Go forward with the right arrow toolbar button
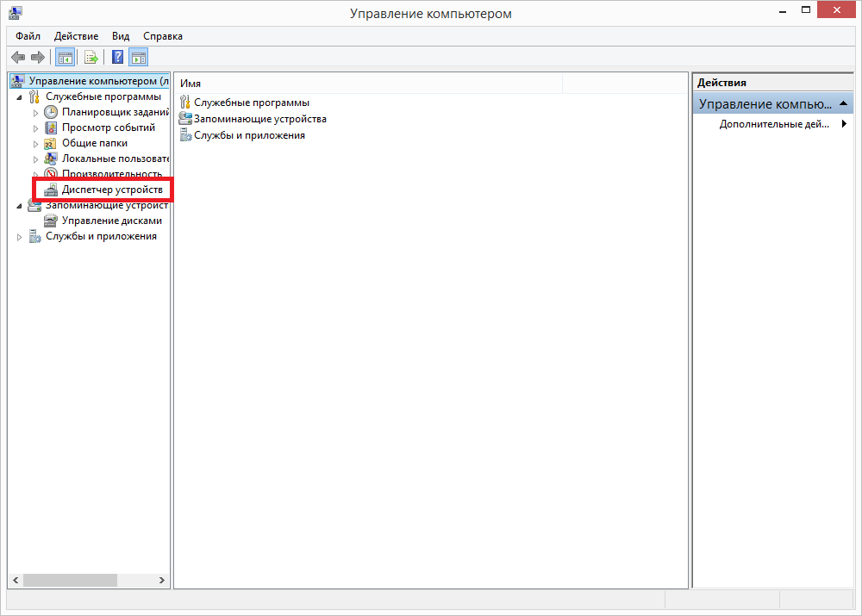The image size is (862, 616). 38,57
